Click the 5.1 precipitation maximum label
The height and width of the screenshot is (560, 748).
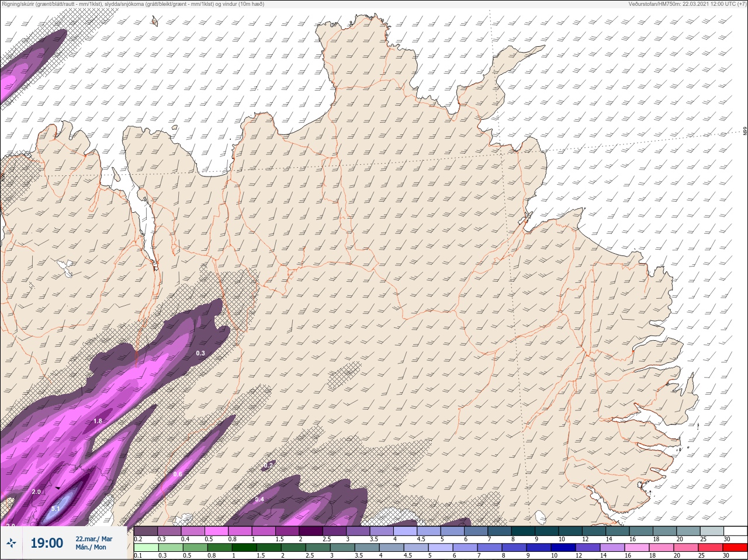pyautogui.click(x=56, y=509)
